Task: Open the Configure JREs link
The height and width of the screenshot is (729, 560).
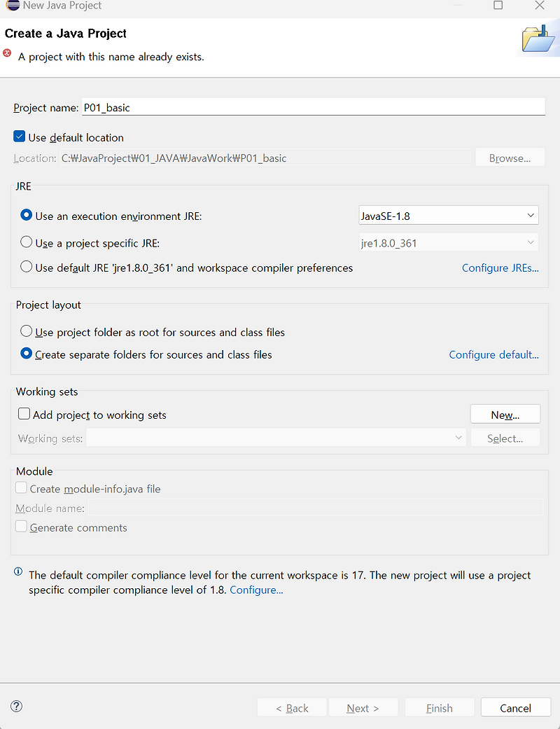Action: pyautogui.click(x=500, y=268)
